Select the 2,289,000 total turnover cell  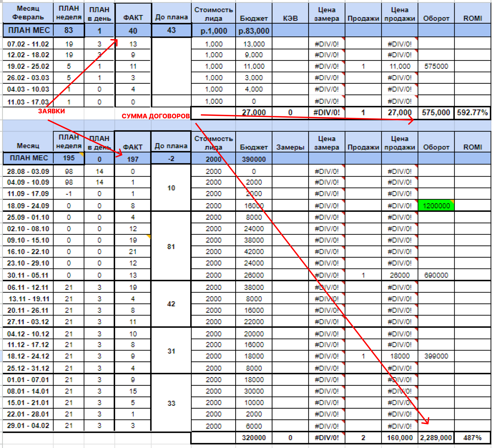[x=436, y=438]
